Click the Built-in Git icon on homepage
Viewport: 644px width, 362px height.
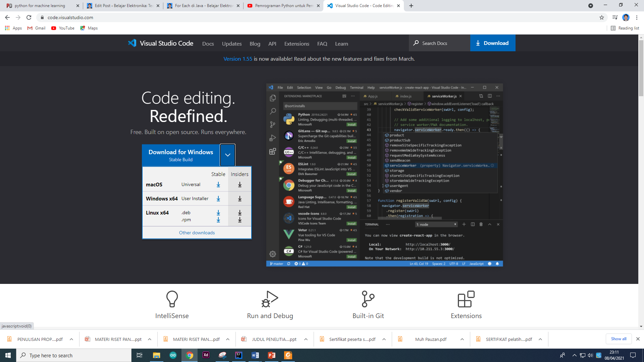coord(368,299)
